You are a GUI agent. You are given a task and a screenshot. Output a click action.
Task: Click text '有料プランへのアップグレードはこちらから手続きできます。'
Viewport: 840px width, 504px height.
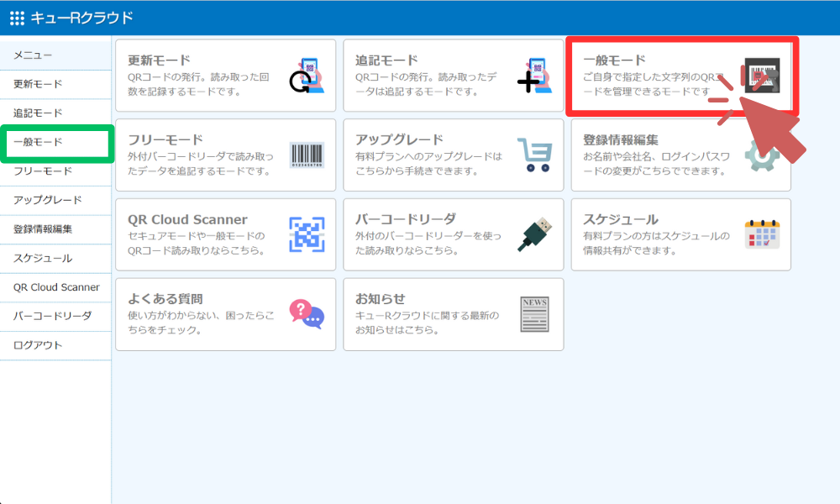point(429,163)
